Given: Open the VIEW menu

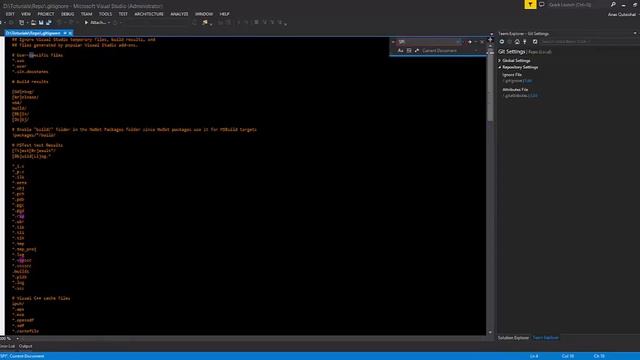Looking at the screenshot, I should click(26, 14).
